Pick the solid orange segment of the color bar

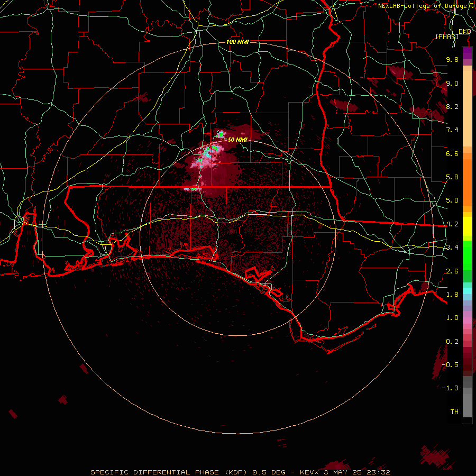click(467, 182)
